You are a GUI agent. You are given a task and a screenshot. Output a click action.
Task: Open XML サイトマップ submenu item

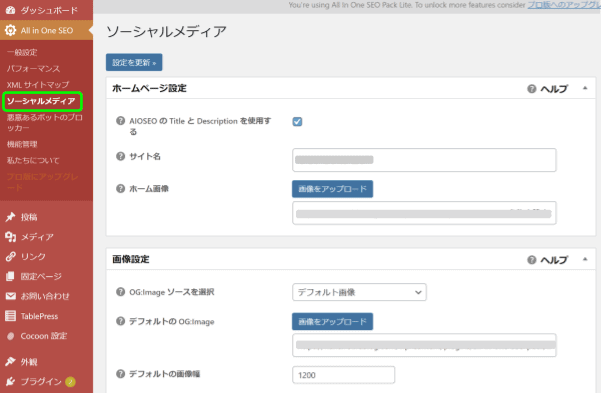pos(38,85)
